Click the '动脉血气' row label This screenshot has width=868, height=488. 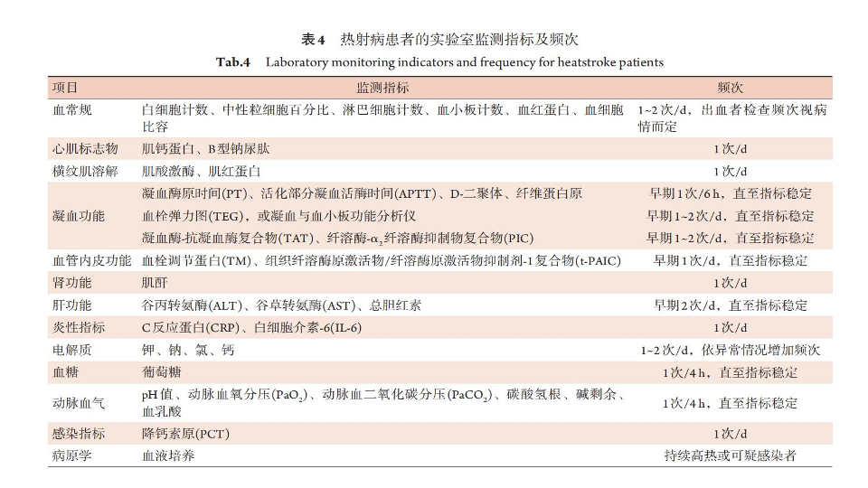click(x=79, y=403)
